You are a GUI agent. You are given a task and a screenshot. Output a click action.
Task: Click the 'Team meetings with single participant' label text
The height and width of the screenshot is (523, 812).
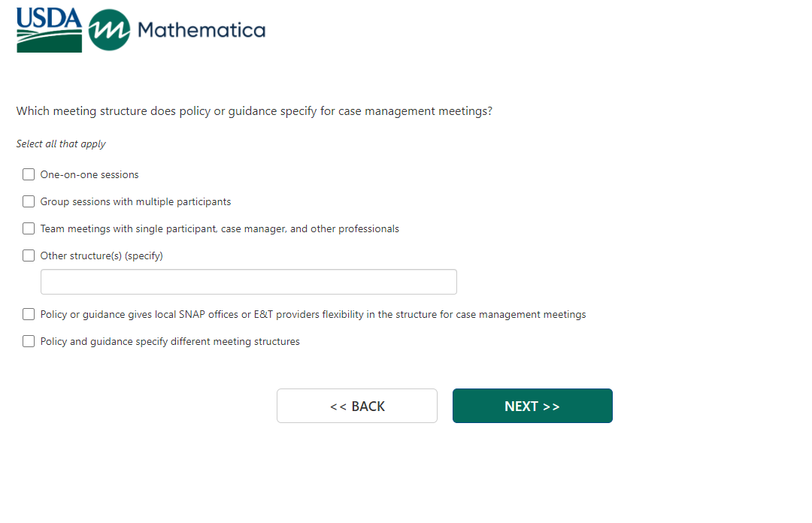pyautogui.click(x=220, y=228)
